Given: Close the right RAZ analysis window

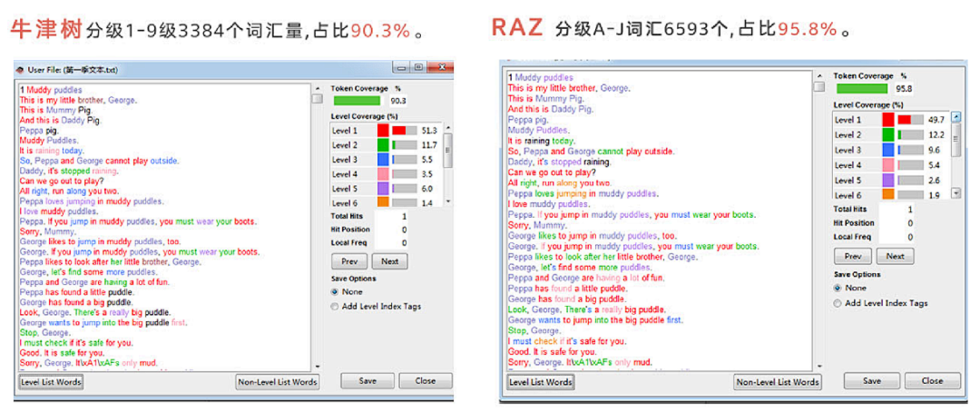Looking at the screenshot, I should (x=932, y=380).
